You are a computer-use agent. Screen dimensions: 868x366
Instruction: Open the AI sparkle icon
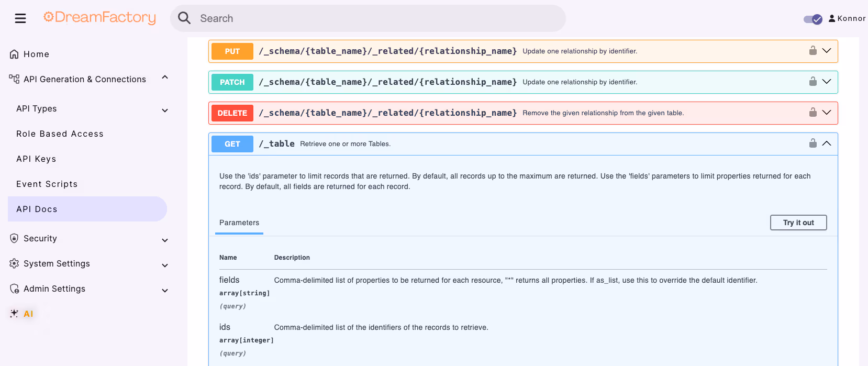pyautogui.click(x=14, y=314)
